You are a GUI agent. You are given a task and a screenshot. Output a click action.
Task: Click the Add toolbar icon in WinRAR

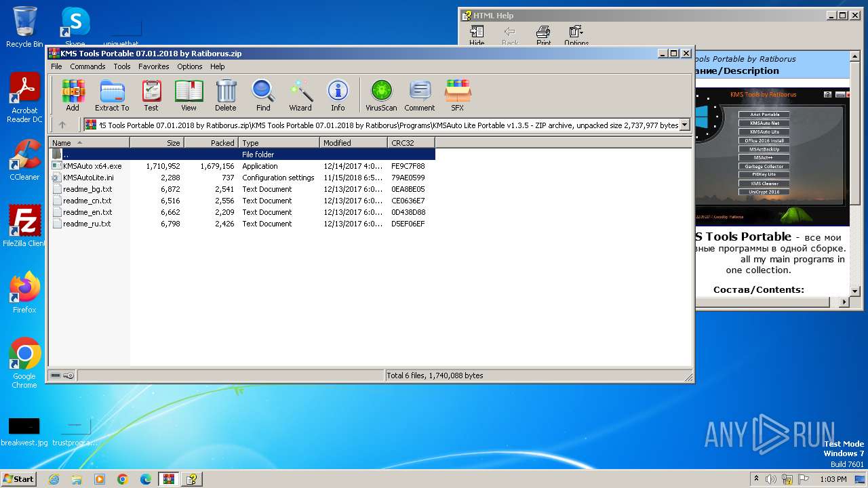[x=73, y=95]
